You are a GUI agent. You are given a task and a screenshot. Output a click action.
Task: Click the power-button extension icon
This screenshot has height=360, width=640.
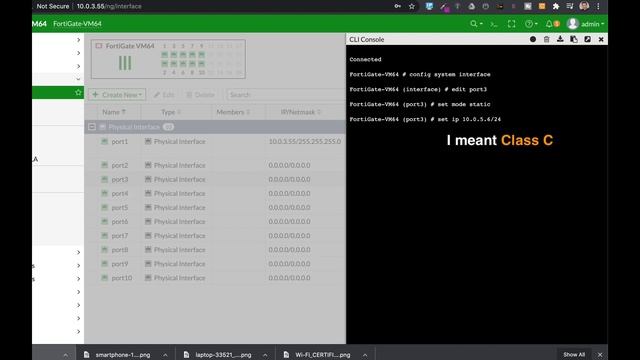pos(485,6)
